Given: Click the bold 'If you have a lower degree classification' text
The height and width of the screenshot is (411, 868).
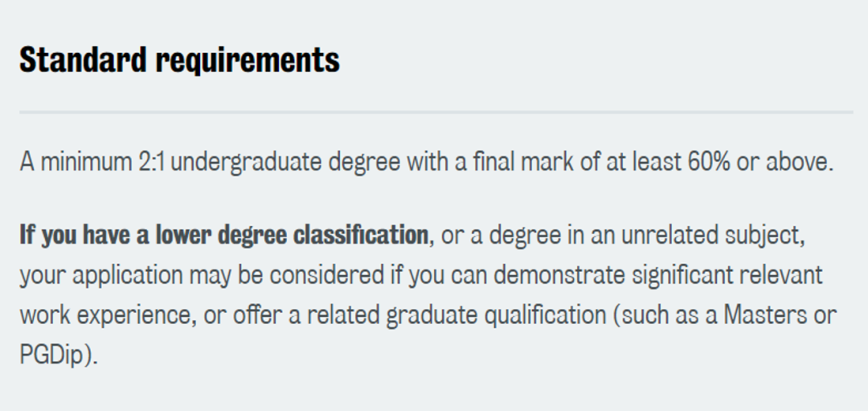Looking at the screenshot, I should click(x=224, y=236).
